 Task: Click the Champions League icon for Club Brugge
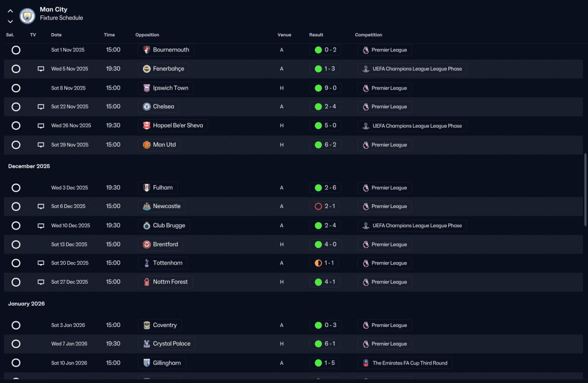point(366,226)
